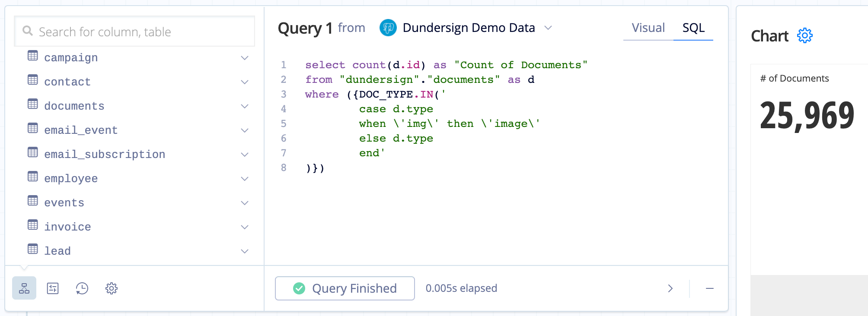Image resolution: width=868 pixels, height=316 pixels.
Task: Click the lead table icon
Action: point(33,249)
